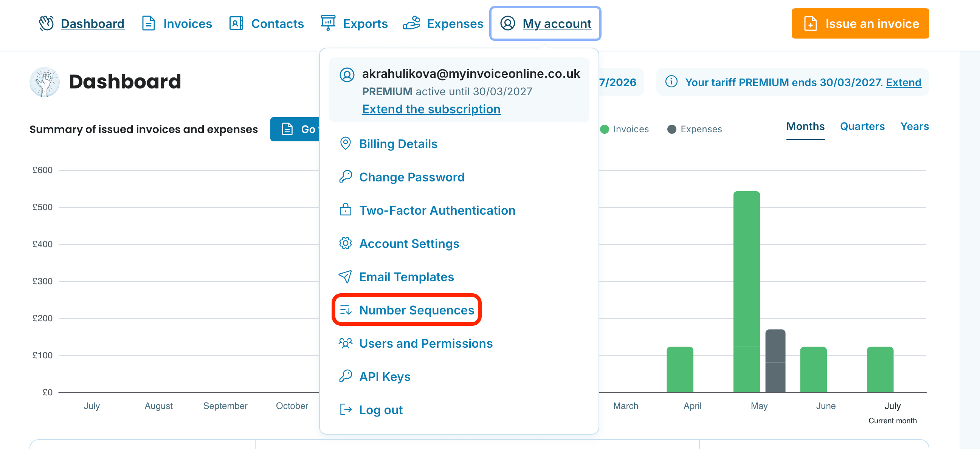Toggle the My account dropdown menu
Image resolution: width=980 pixels, height=449 pixels.
pos(545,23)
